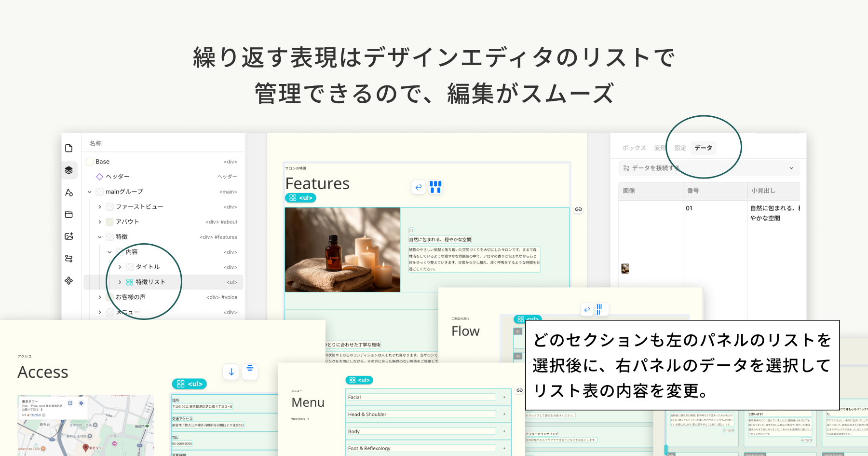Click the reverse-order arrow icon next to Features

tap(418, 187)
